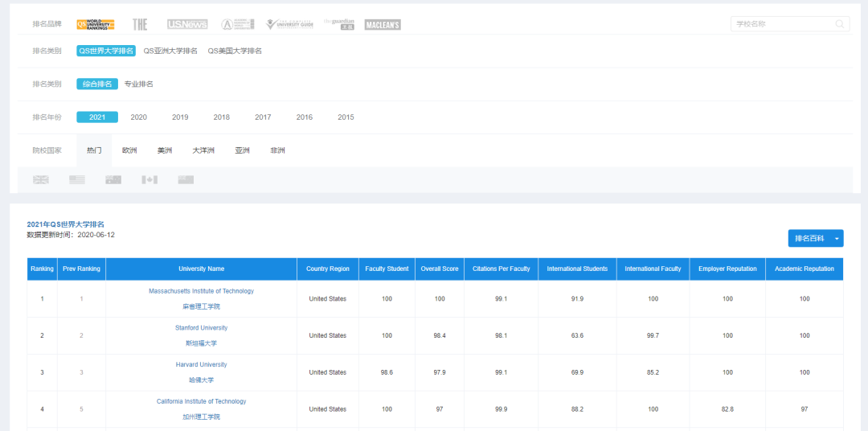Filter by the United States flag

(x=77, y=179)
